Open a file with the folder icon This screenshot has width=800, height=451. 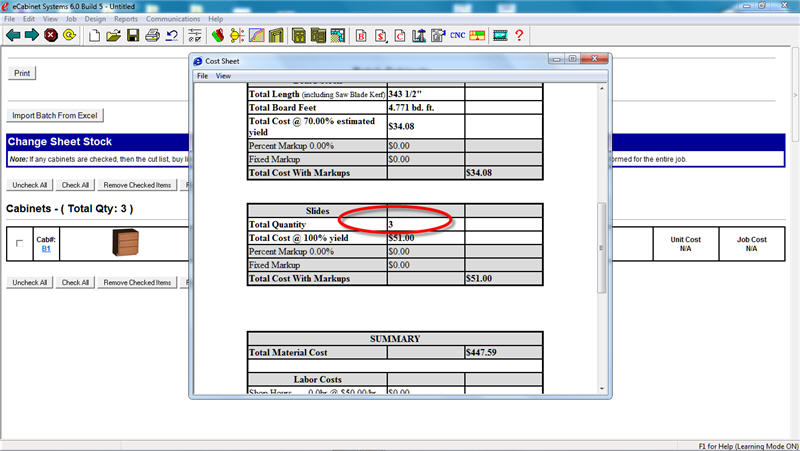pos(114,35)
